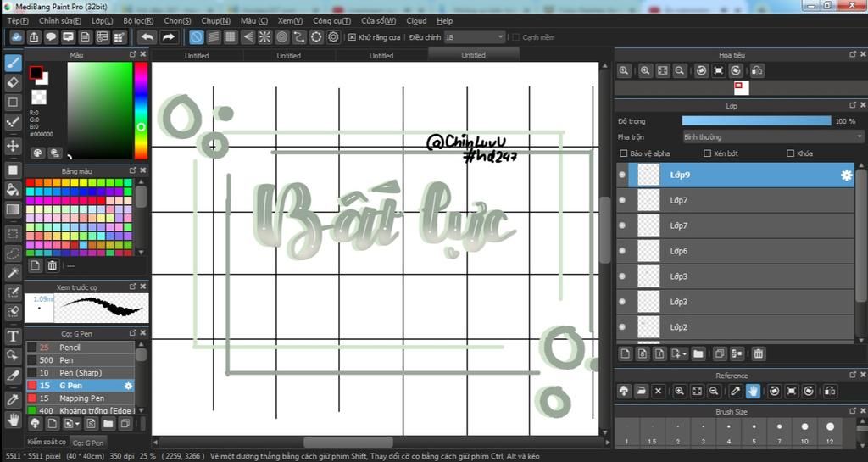Open settings gear of layer Lớp9
This screenshot has height=462, width=868.
(846, 175)
